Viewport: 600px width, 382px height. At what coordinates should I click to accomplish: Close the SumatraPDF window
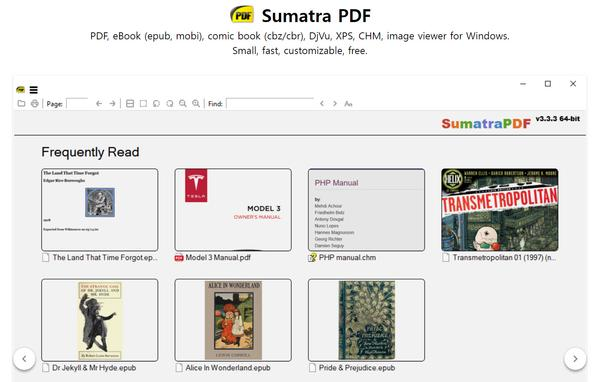point(573,84)
